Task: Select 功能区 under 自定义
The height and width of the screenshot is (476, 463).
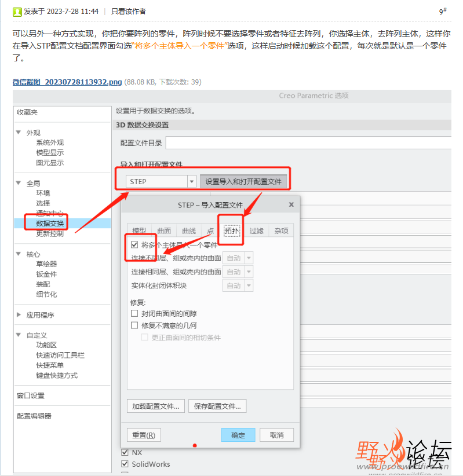Action: (46, 345)
